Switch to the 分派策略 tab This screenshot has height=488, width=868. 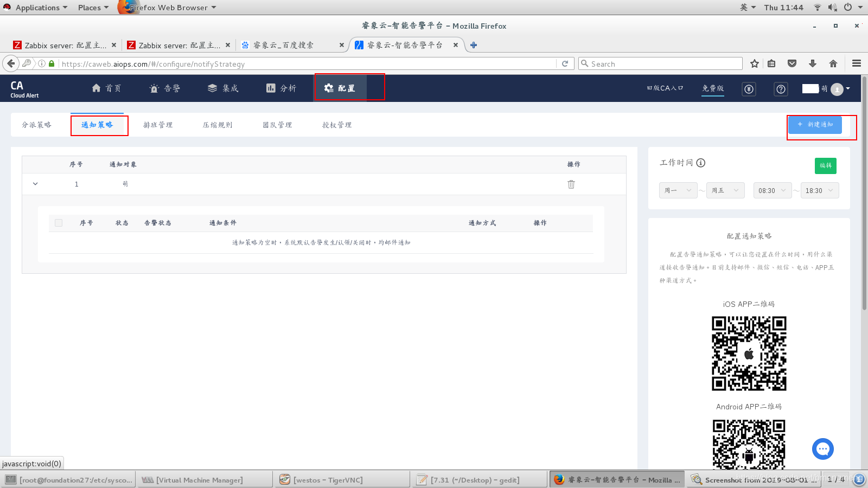36,125
